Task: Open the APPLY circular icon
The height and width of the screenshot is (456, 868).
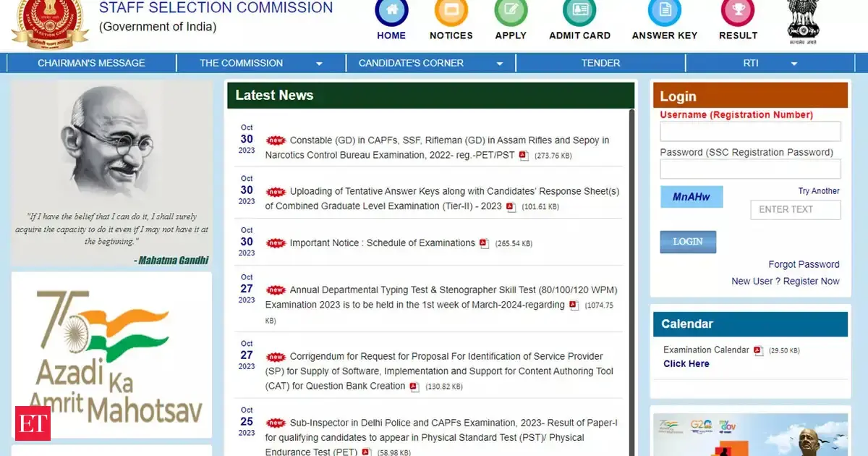Action: [511, 11]
